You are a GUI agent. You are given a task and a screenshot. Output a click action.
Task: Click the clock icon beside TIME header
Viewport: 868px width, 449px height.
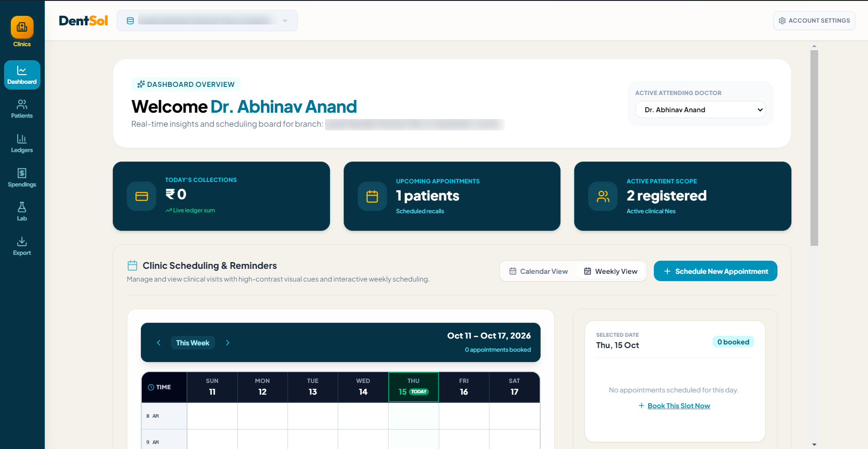click(x=151, y=387)
